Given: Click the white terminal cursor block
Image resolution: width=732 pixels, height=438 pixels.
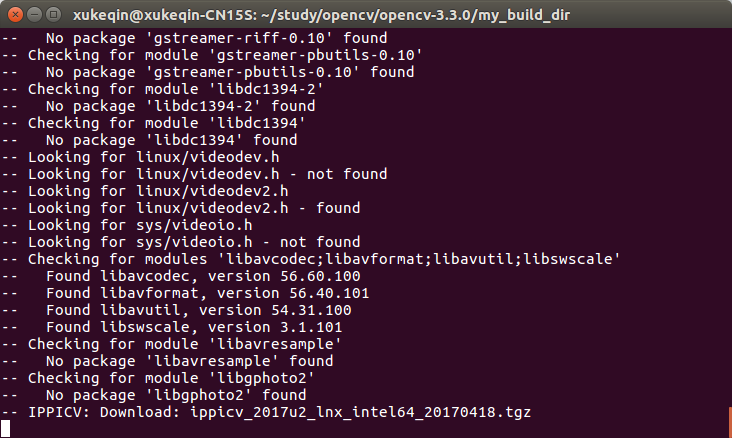Looking at the screenshot, I should [5, 429].
